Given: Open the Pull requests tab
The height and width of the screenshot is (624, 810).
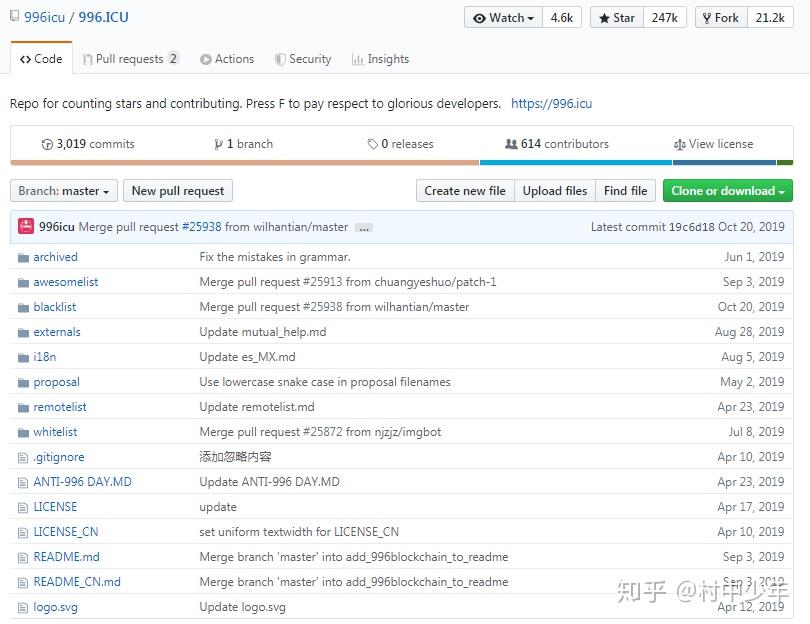Looking at the screenshot, I should (x=130, y=59).
